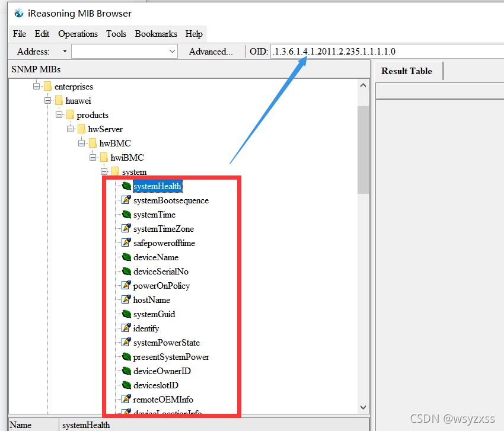The height and width of the screenshot is (431, 504).
Task: Click the hostName writable node icon
Action: (x=126, y=299)
